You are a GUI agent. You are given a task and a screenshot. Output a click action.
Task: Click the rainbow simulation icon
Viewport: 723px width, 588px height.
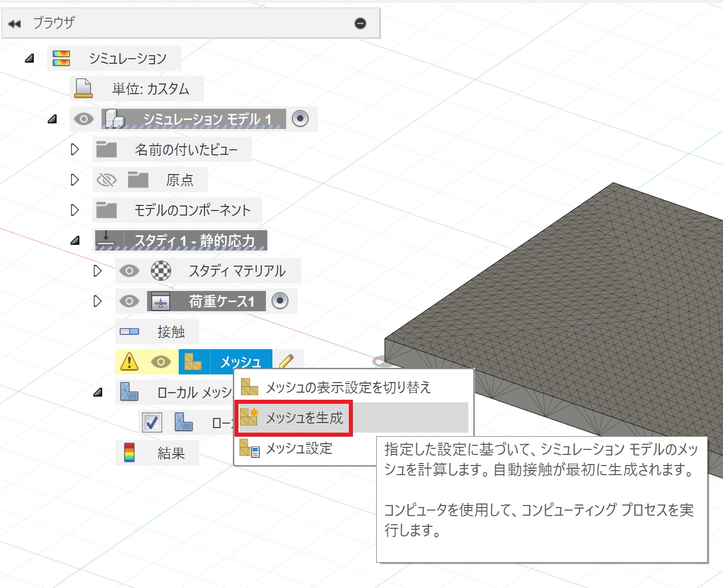tap(61, 58)
